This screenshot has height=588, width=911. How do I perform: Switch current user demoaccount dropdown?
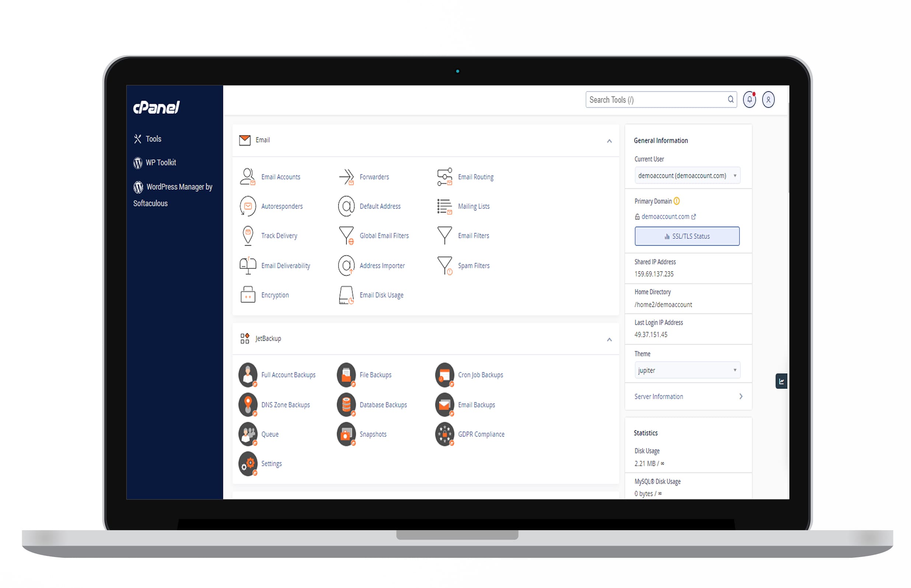click(x=687, y=175)
